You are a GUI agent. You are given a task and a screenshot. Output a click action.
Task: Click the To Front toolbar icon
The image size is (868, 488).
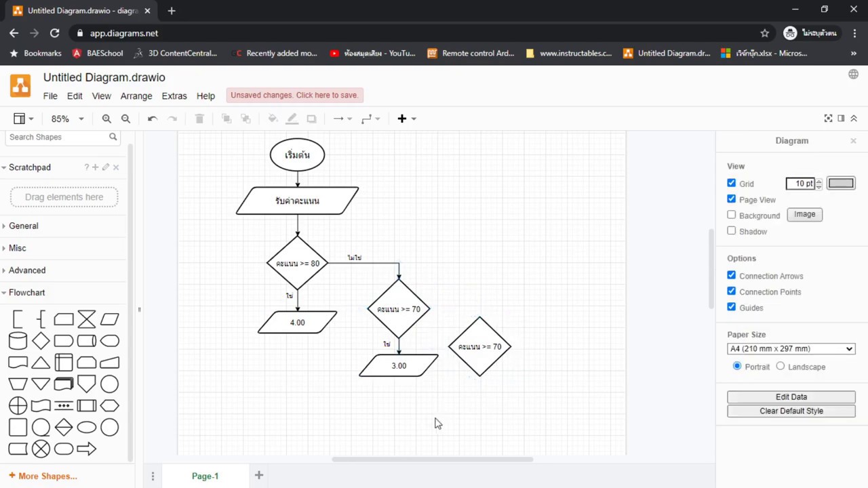(226, 119)
